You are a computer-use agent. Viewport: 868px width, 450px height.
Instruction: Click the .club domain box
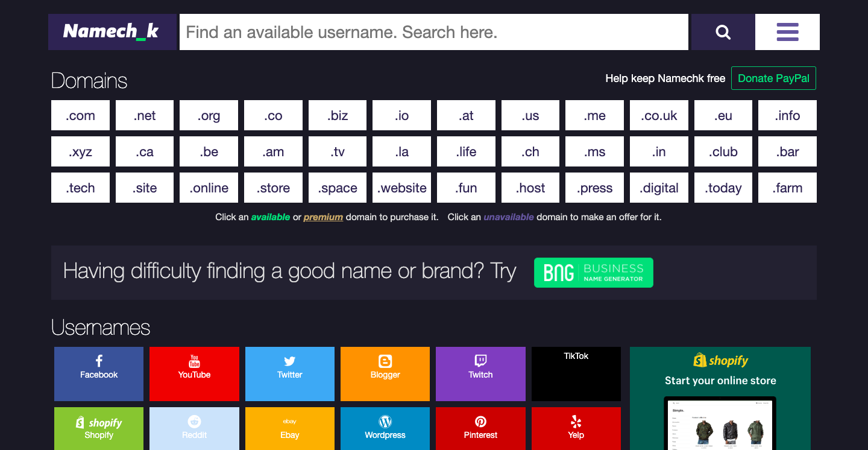(723, 151)
